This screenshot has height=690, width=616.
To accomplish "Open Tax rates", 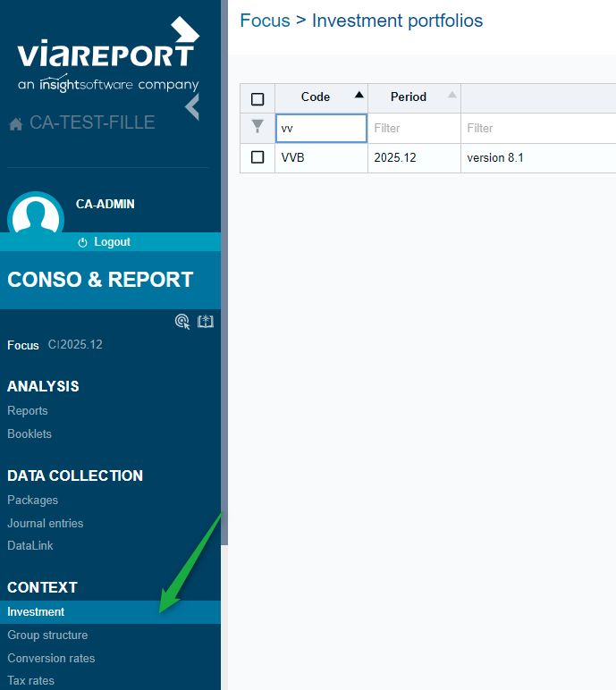I will (x=30, y=681).
